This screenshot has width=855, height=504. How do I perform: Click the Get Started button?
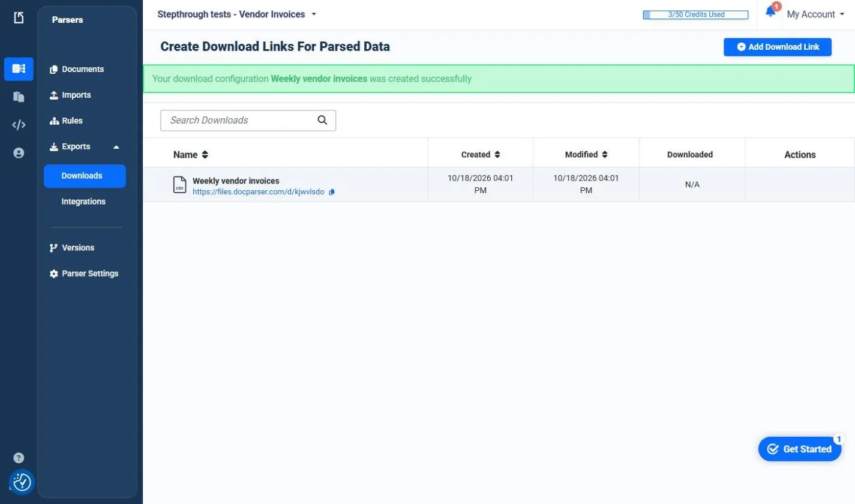point(800,449)
